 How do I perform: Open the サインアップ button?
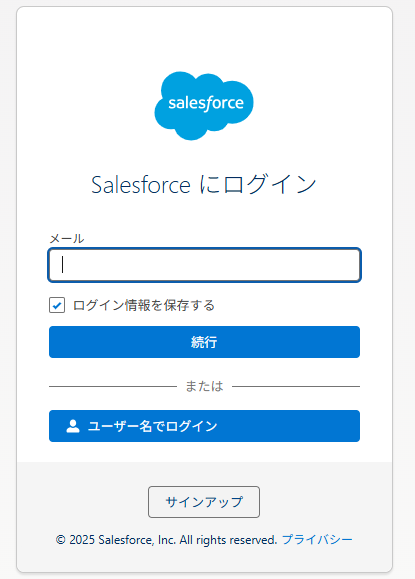[x=204, y=502]
